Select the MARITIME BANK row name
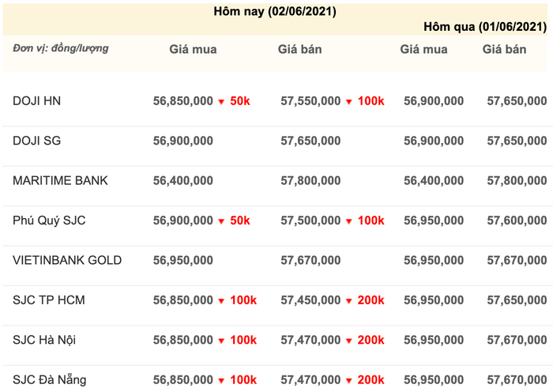Viewport: 553px width, 392px height. 60,181
